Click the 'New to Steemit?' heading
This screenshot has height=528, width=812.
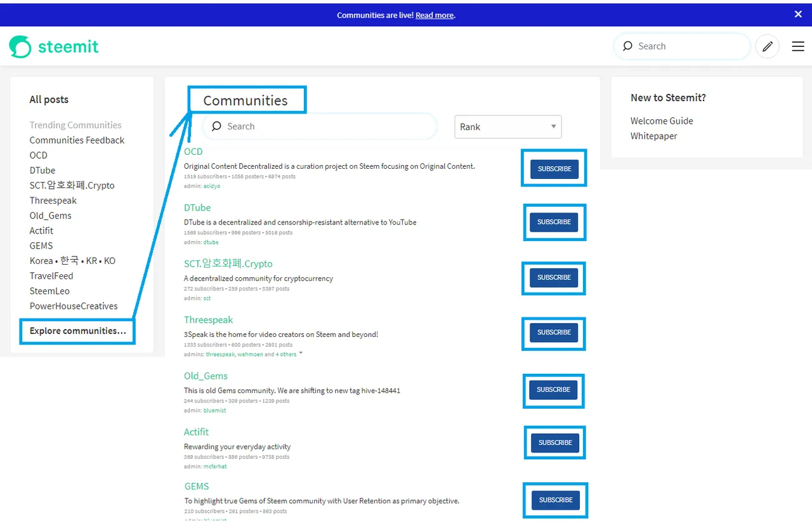[x=668, y=98]
